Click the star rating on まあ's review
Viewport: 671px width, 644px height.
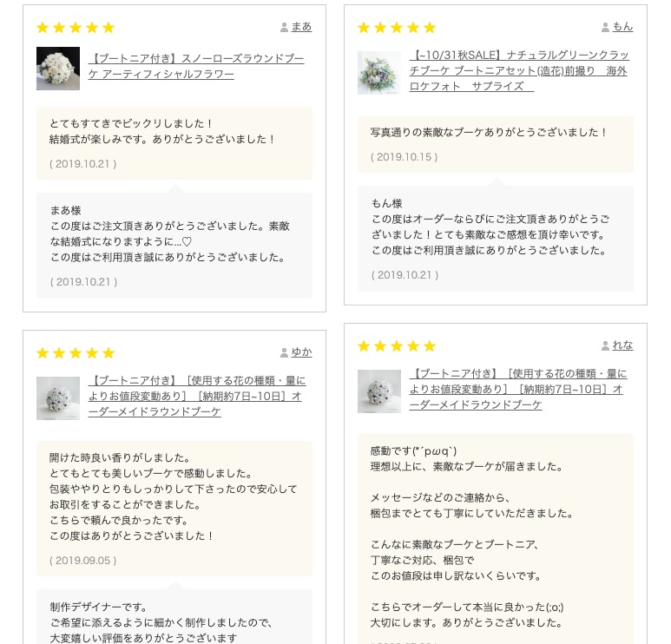pyautogui.click(x=76, y=28)
